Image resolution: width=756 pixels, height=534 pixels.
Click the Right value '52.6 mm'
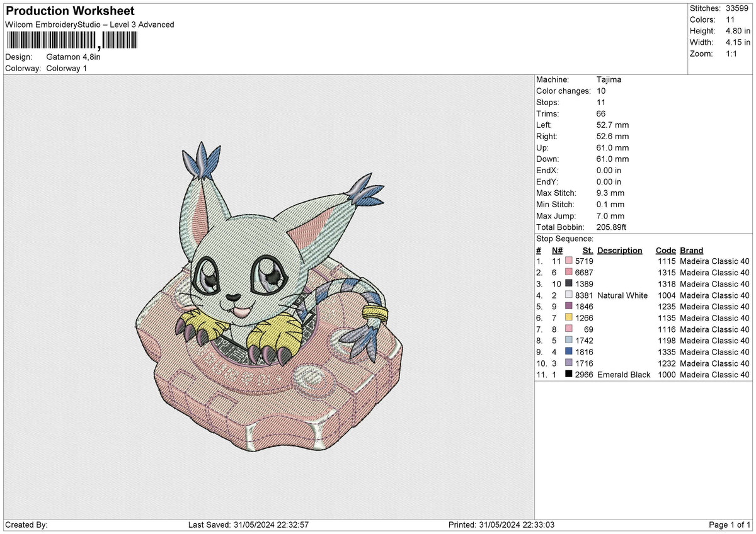pyautogui.click(x=612, y=137)
